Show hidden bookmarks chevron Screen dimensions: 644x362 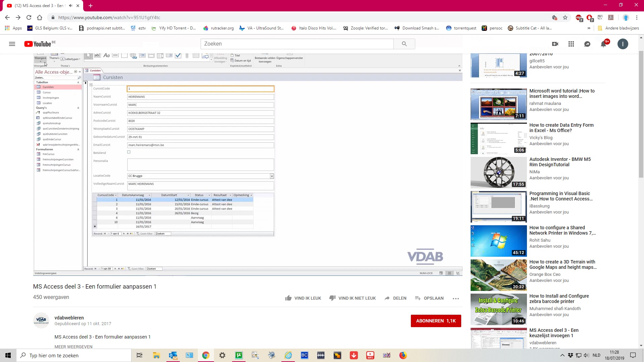589,28
